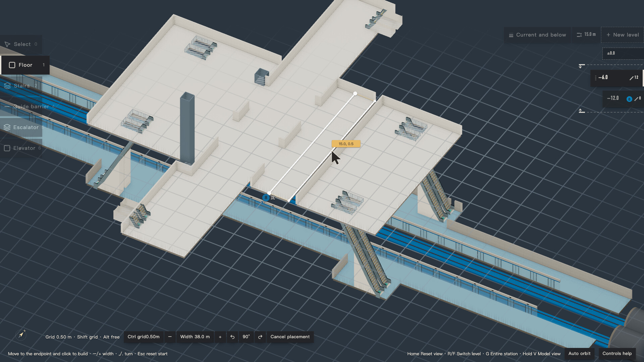Open the 15.0 m level height setting

pos(586,35)
